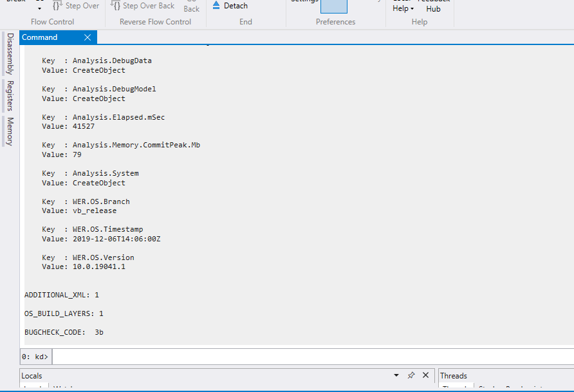This screenshot has height=392, width=574.
Task: Click the End group label
Action: [x=246, y=22]
